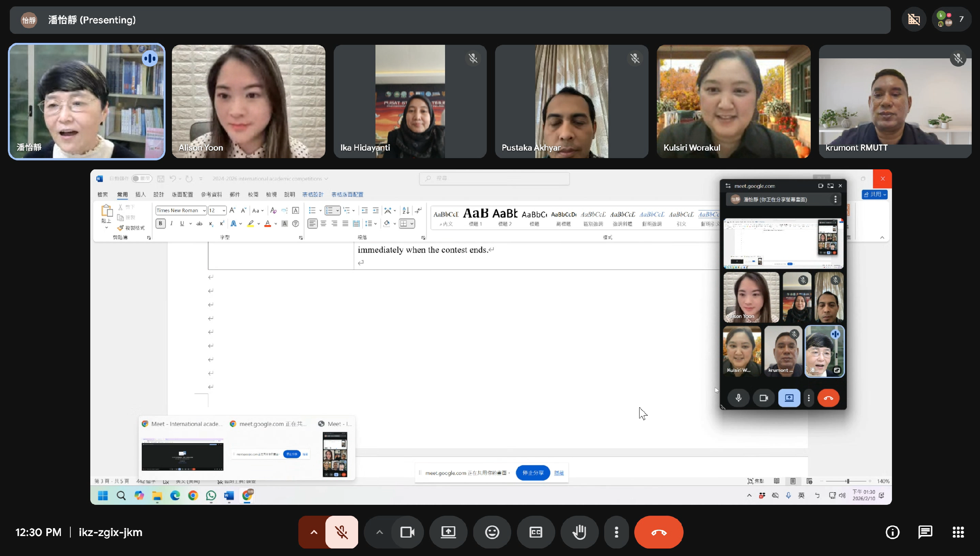Expand video settings arrow beside camera

379,532
